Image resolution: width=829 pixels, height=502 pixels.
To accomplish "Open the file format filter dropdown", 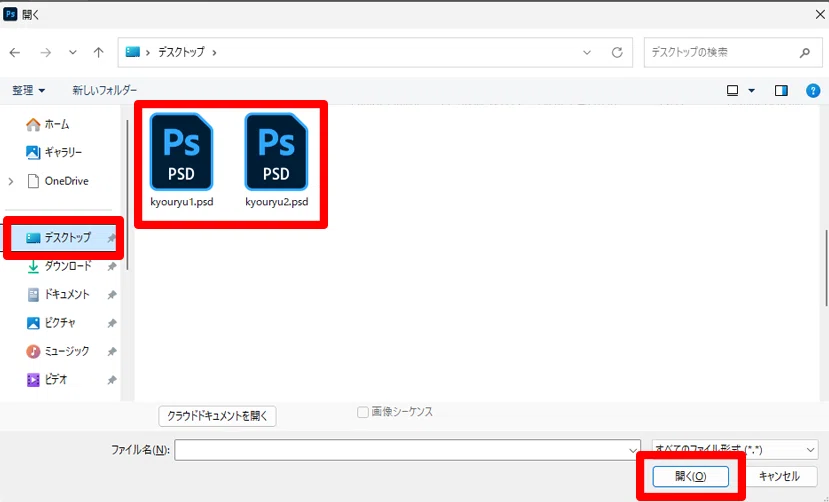I will (735, 450).
